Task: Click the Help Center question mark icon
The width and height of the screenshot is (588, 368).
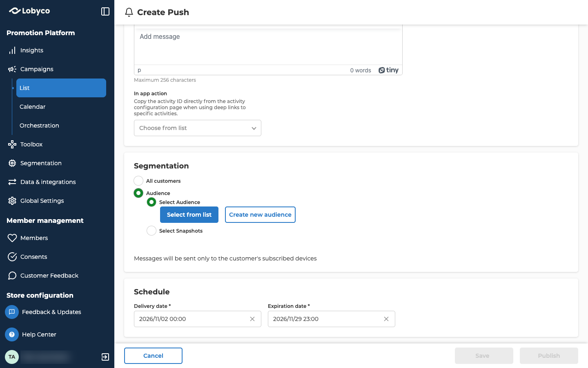Action: click(x=12, y=334)
